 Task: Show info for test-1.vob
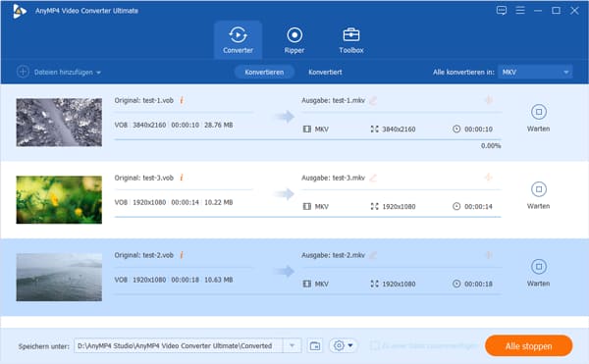(x=182, y=100)
